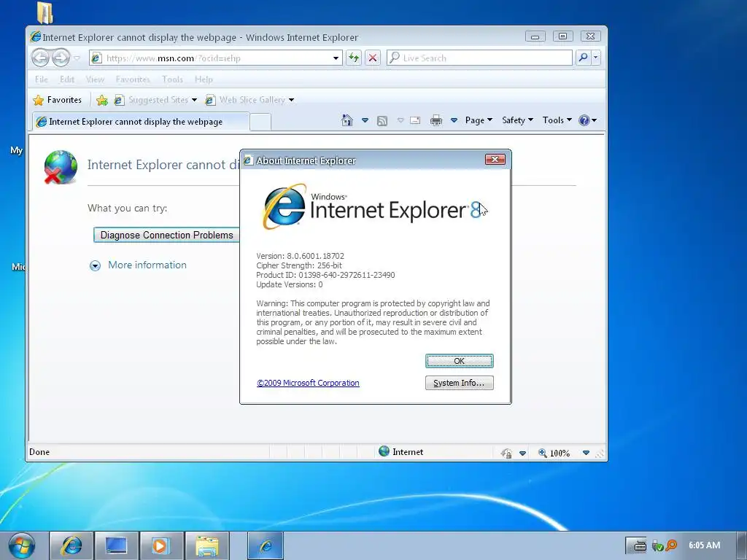Click running Internet Explorer taskbar button
747x560 pixels.
(266, 545)
